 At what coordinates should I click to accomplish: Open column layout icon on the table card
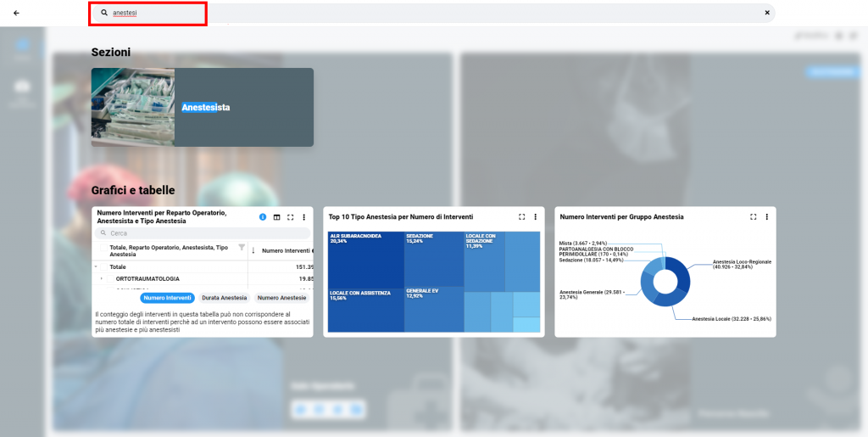pos(276,217)
